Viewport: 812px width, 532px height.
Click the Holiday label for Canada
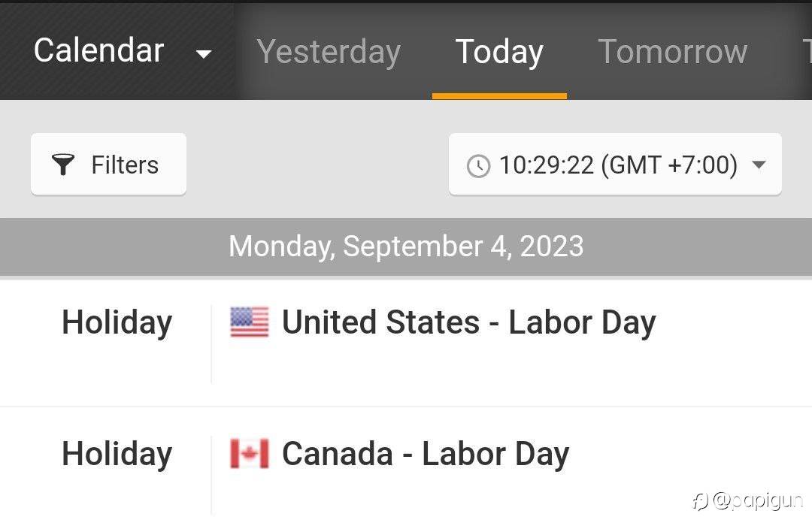pyautogui.click(x=117, y=454)
